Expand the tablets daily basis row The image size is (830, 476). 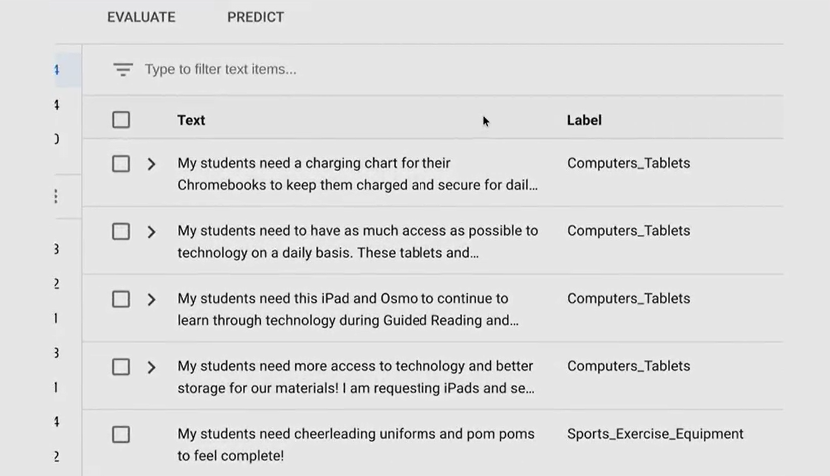[x=151, y=232]
